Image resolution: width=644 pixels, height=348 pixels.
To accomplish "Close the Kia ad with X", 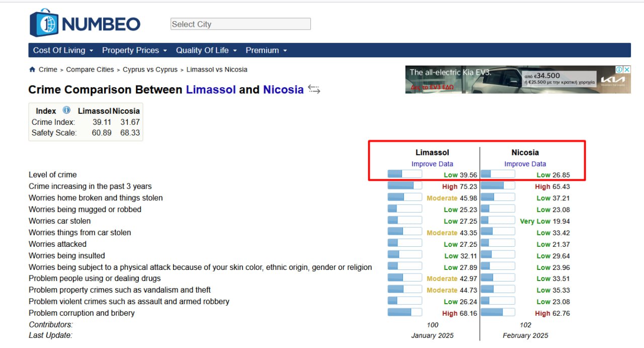I will (627, 69).
